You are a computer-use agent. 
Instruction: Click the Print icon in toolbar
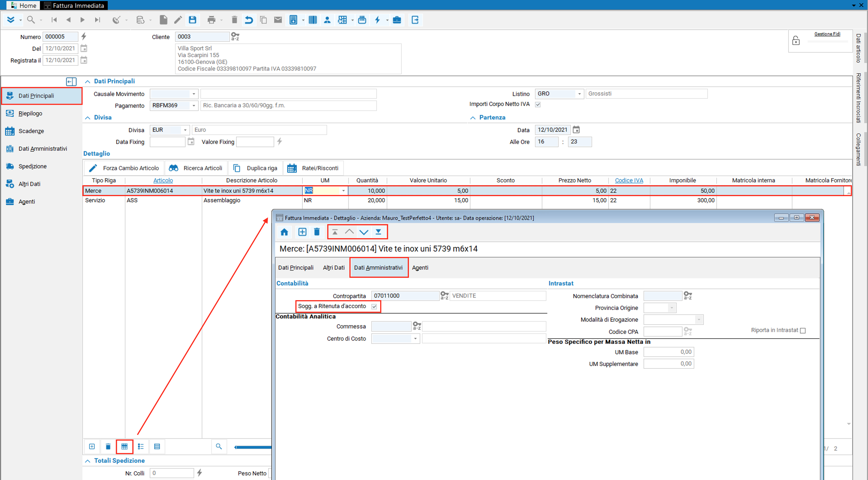(x=211, y=20)
